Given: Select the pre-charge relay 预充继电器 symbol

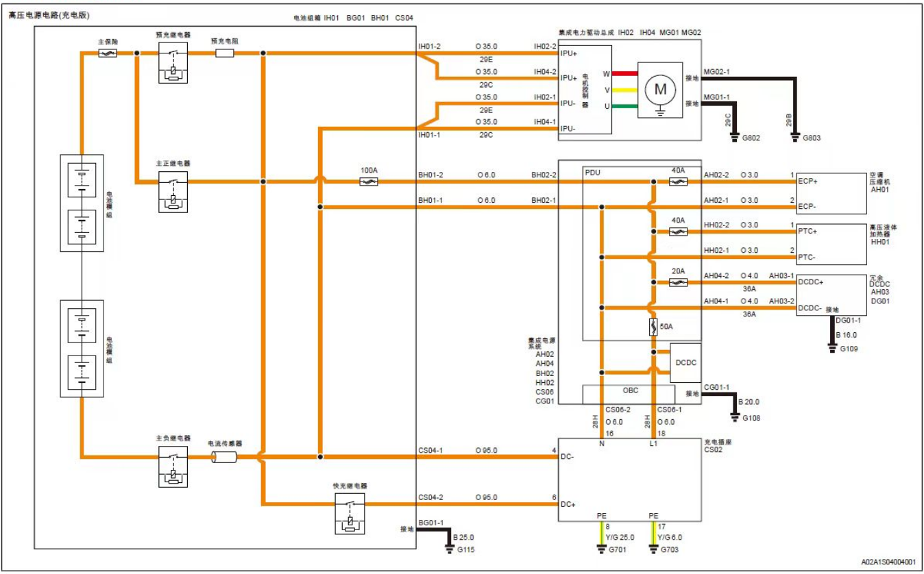Looking at the screenshot, I should (x=173, y=64).
